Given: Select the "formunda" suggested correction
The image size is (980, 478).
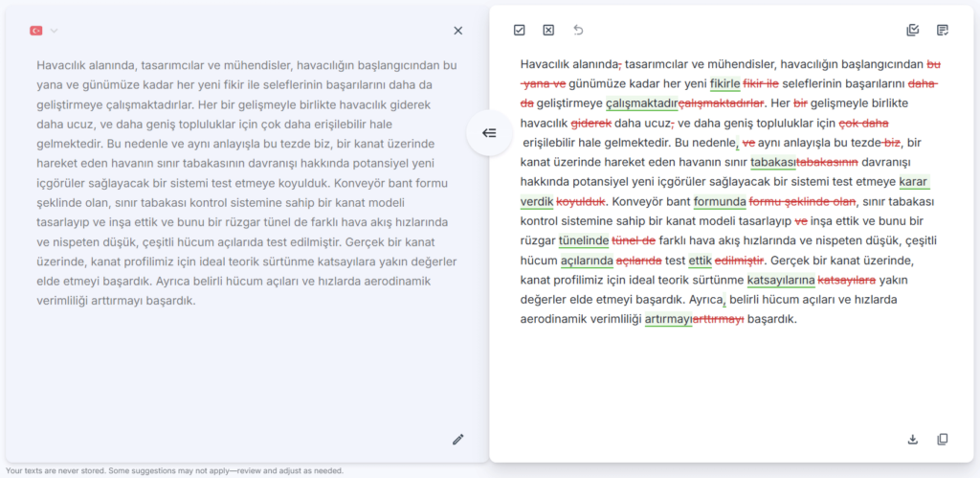Looking at the screenshot, I should (x=720, y=201).
